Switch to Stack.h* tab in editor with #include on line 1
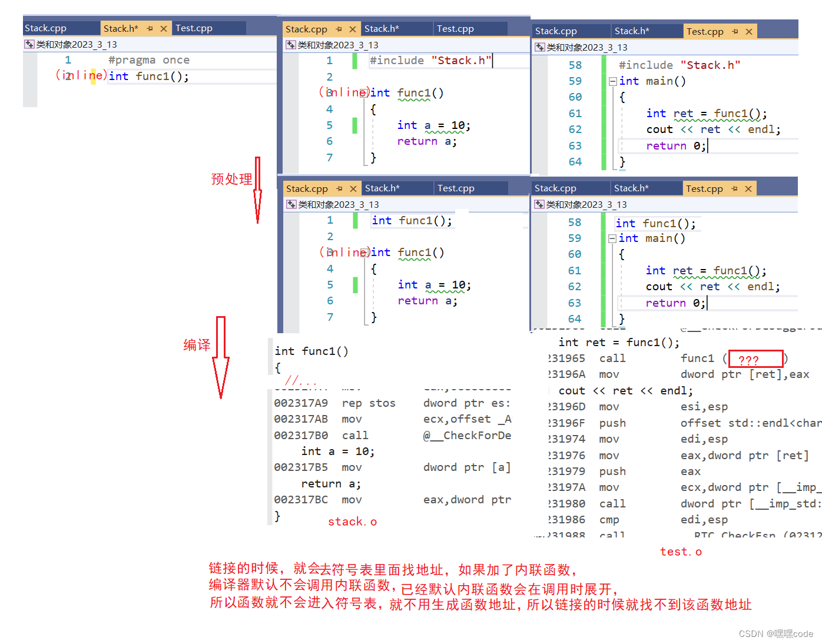Viewport: 822px width, 644px height. click(382, 28)
